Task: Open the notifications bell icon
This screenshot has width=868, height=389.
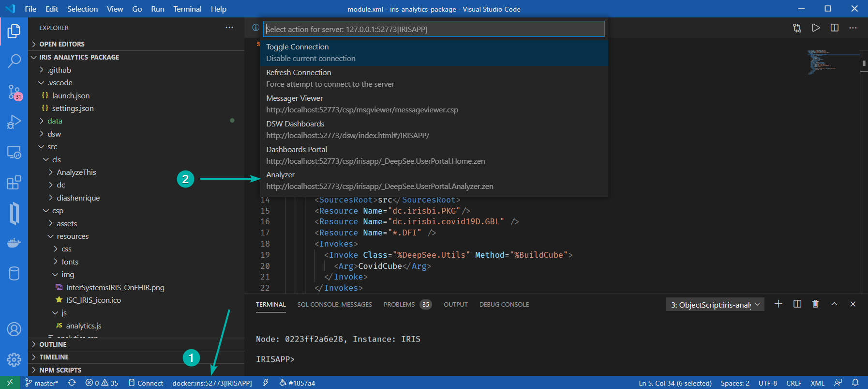Action: (855, 383)
